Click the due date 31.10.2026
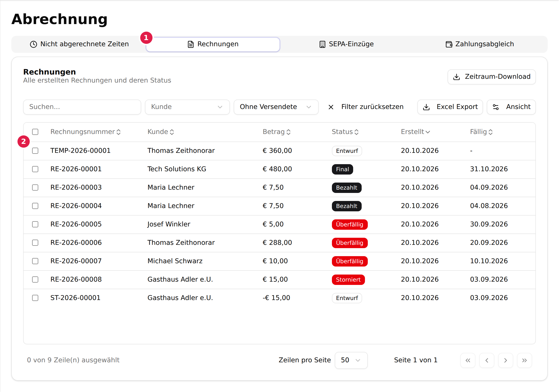Screen dimensions: 559x392 pos(489,169)
